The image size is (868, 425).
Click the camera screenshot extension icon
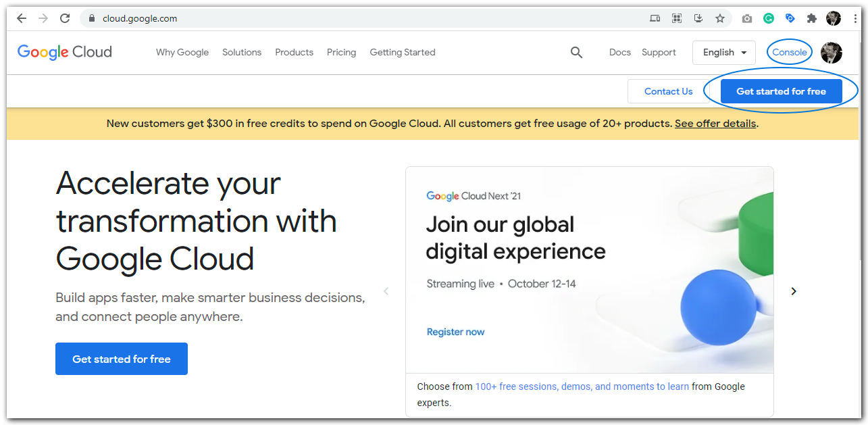(x=747, y=18)
